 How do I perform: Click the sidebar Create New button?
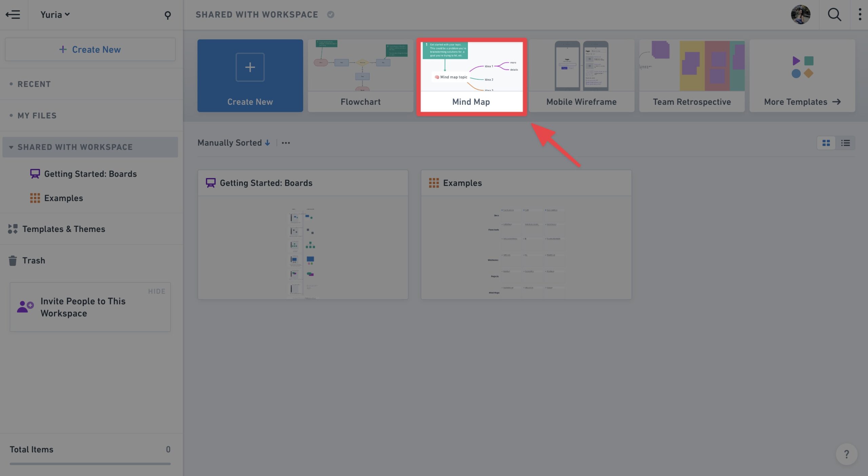(x=90, y=49)
